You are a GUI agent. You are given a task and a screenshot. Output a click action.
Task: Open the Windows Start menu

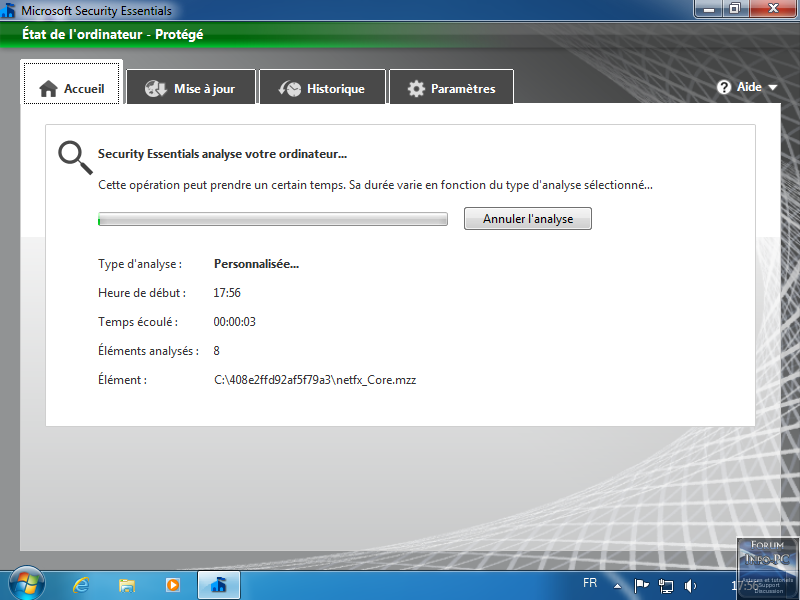(x=26, y=584)
